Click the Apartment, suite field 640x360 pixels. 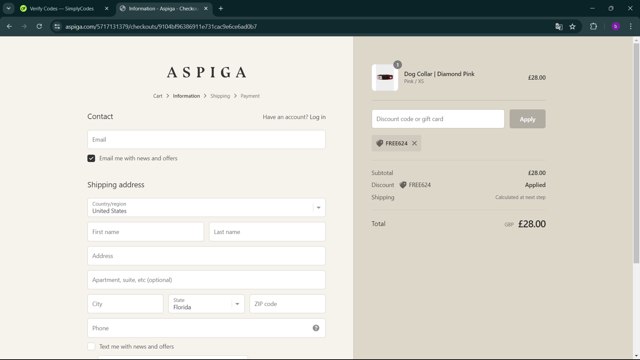click(206, 280)
